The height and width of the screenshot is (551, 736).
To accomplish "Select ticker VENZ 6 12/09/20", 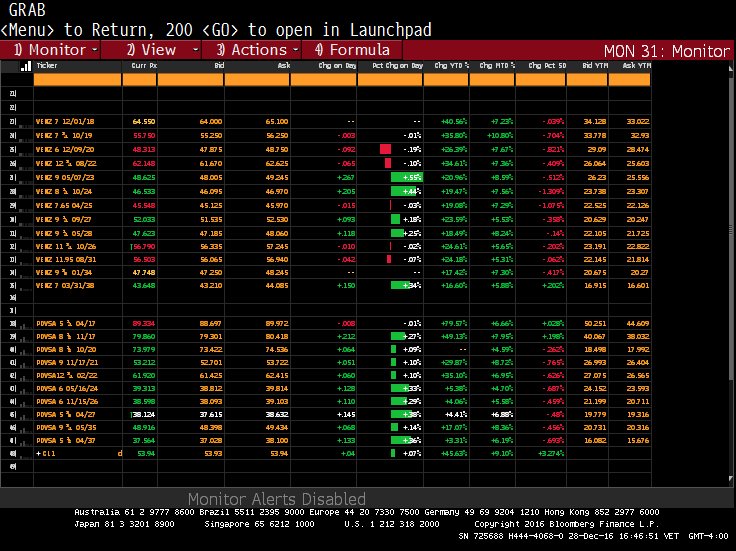I will [x=65, y=150].
